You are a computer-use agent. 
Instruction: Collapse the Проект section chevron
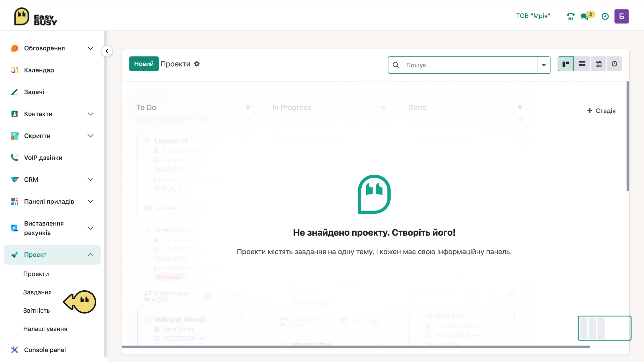(x=91, y=255)
